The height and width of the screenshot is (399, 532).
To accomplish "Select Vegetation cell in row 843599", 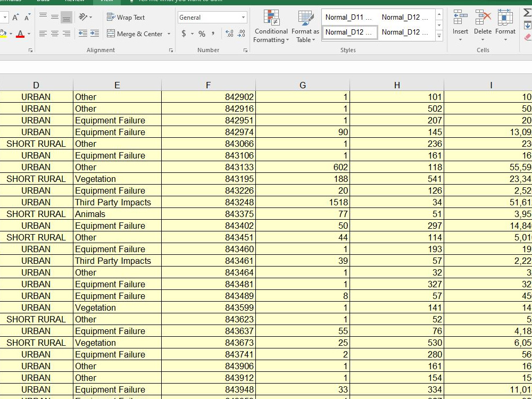I will pos(117,307).
